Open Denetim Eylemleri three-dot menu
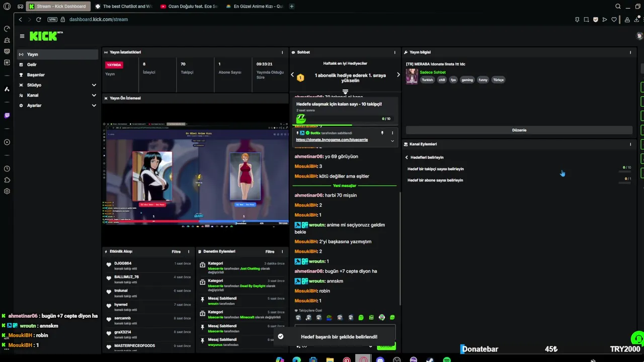 tap(282, 251)
